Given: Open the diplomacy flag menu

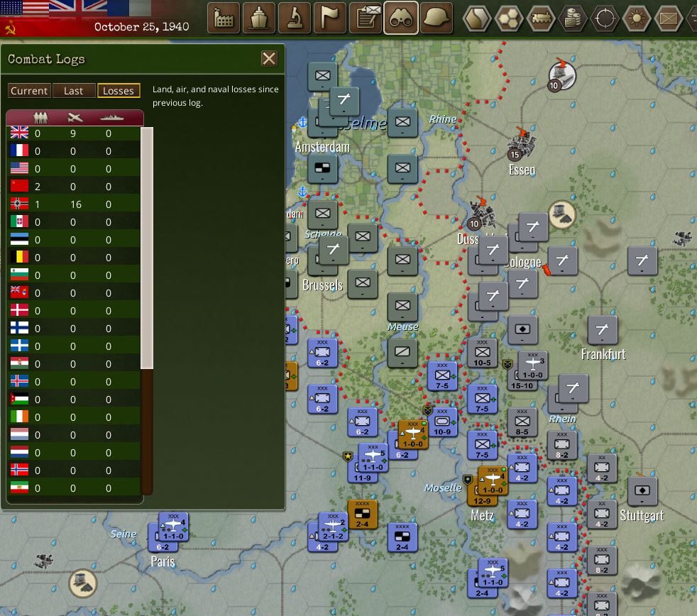Looking at the screenshot, I should 330,18.
